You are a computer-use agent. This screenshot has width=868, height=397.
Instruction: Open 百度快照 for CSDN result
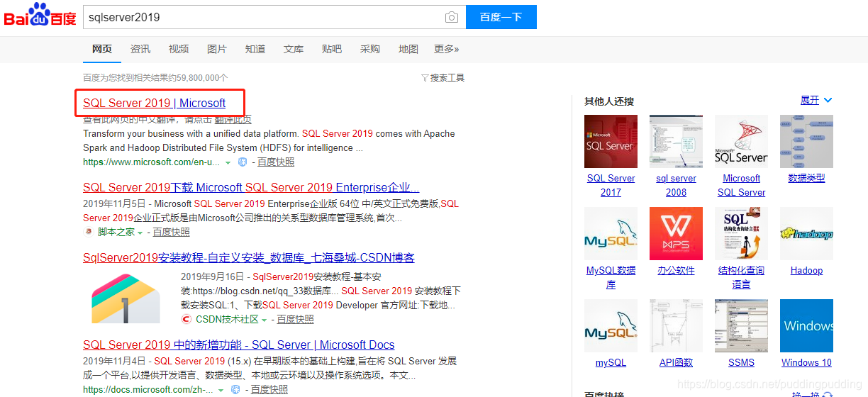click(x=295, y=320)
